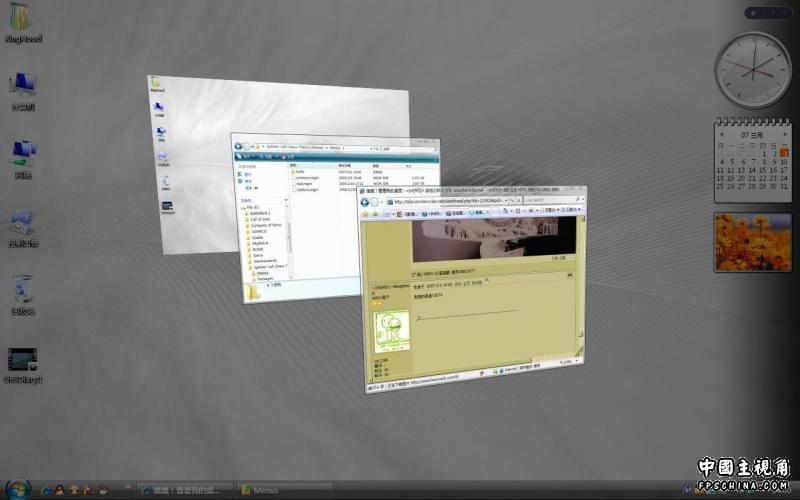The width and height of the screenshot is (800, 500).
Task: Switch to the Internet Explorer taskbar button
Action: click(185, 490)
